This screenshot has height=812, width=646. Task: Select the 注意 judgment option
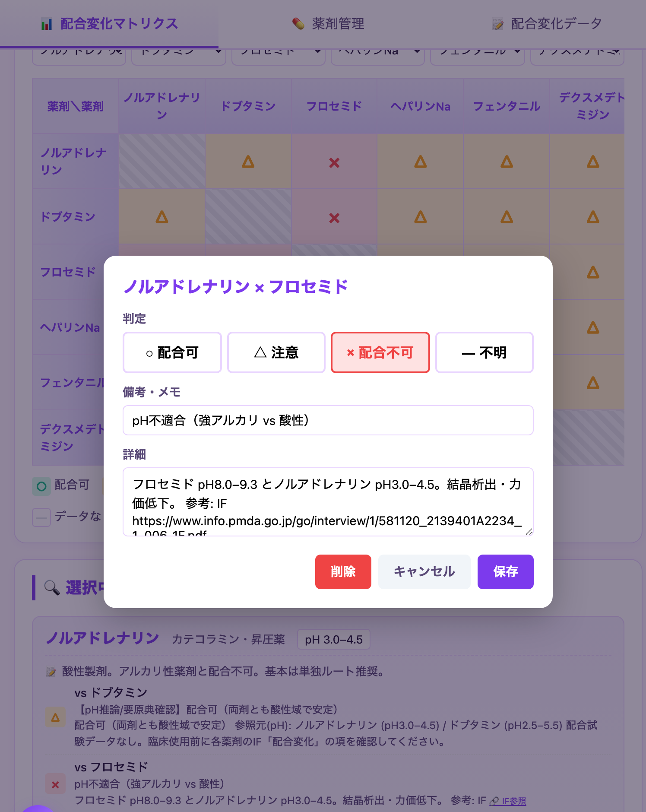click(x=276, y=352)
